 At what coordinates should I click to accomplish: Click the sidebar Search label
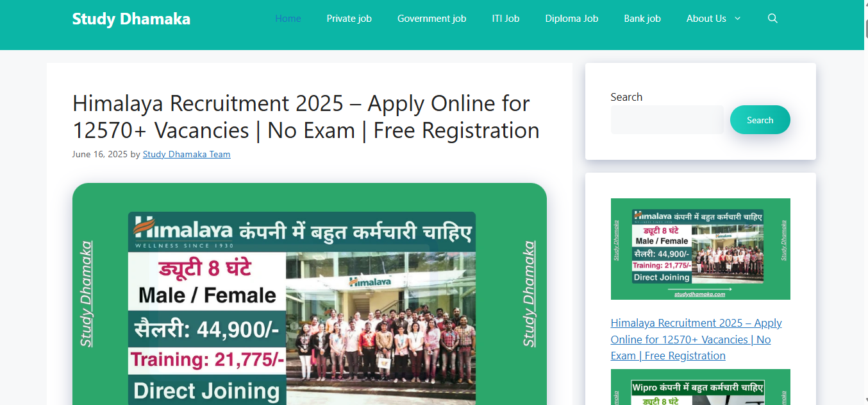626,97
